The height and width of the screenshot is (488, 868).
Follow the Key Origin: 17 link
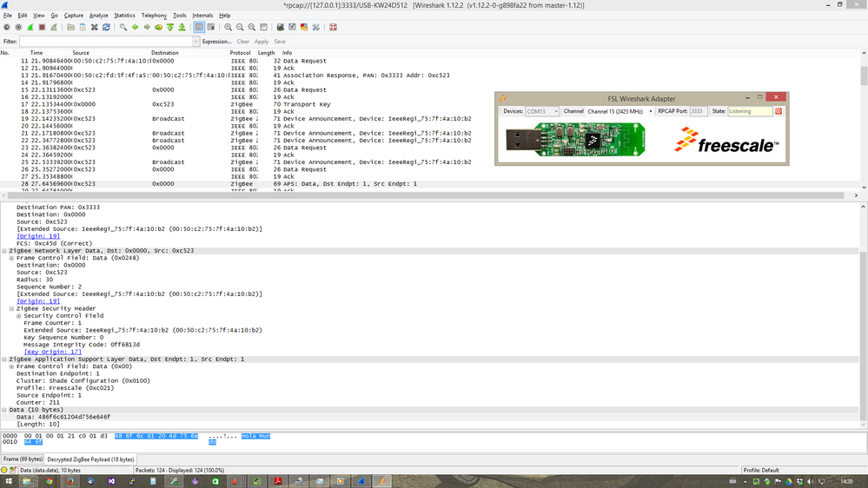coord(53,352)
